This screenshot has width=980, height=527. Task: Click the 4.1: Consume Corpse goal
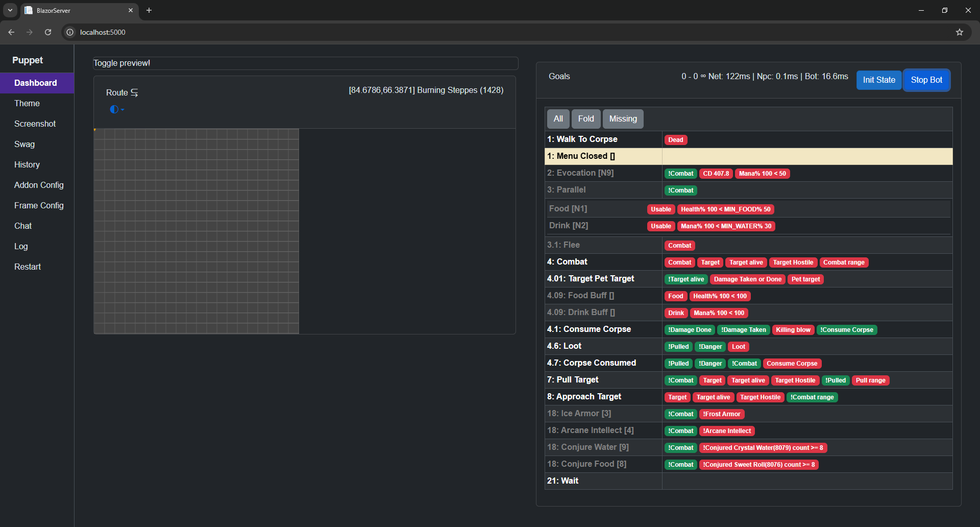589,329
